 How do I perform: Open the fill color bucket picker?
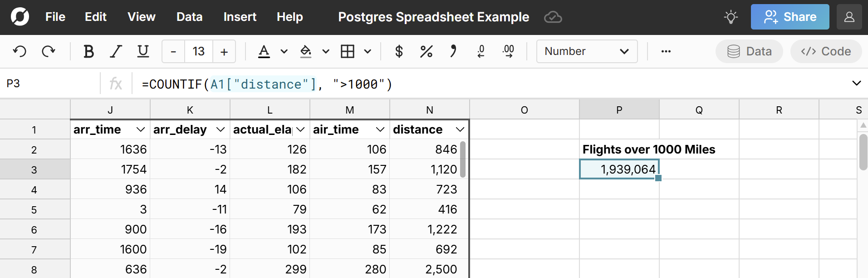coord(306,51)
